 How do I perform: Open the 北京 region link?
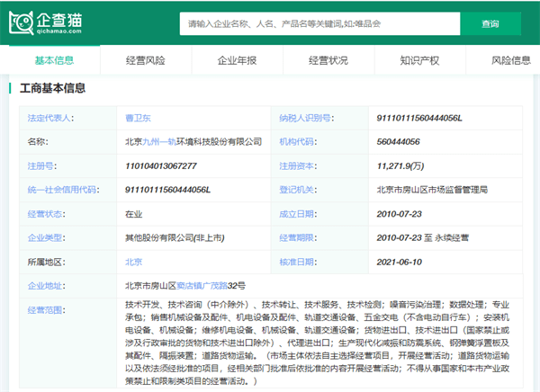point(134,262)
